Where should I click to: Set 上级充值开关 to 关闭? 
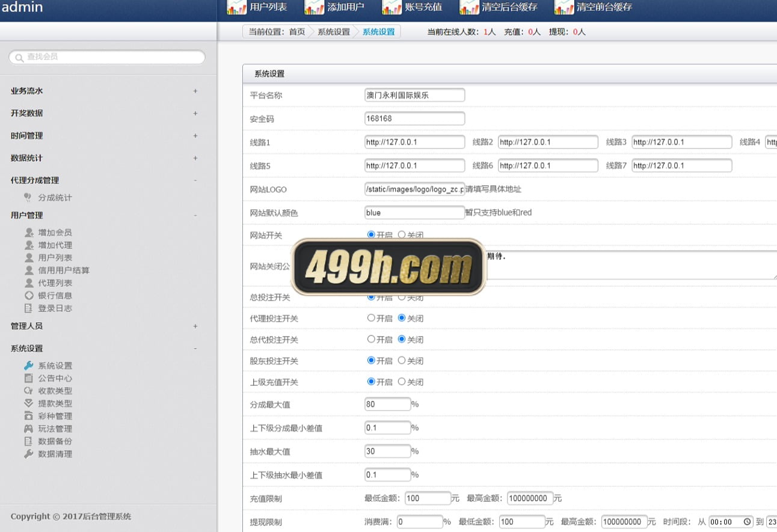(x=402, y=382)
